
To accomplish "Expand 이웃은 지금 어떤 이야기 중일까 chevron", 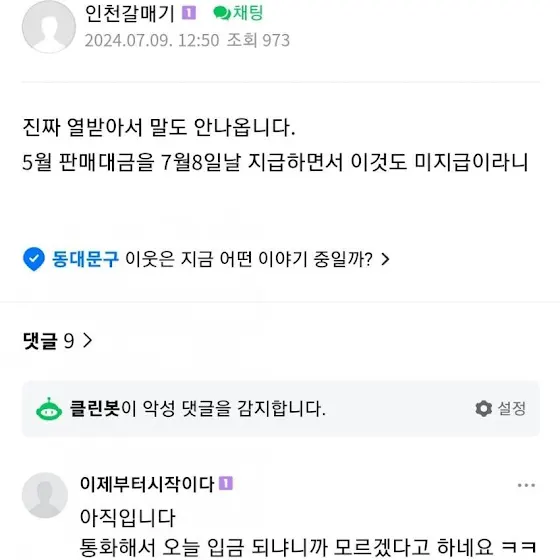I will pos(385,259).
